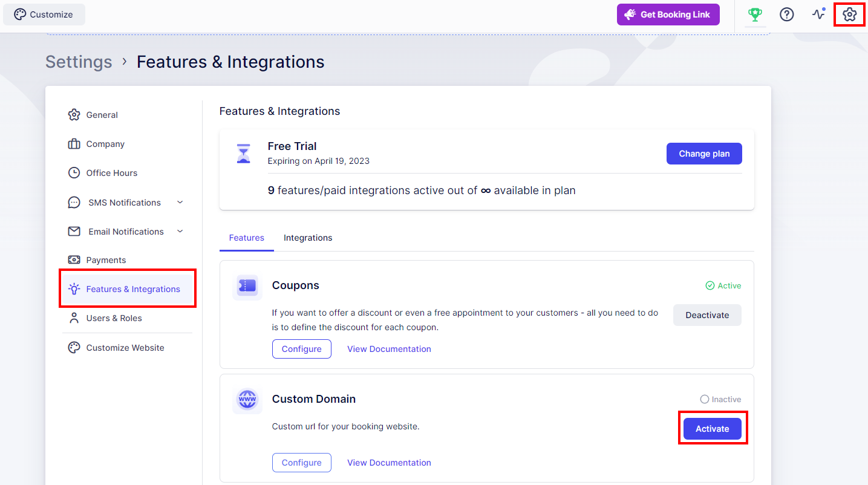Open the settings gear icon in top bar
The width and height of the screenshot is (868, 485).
(x=850, y=15)
